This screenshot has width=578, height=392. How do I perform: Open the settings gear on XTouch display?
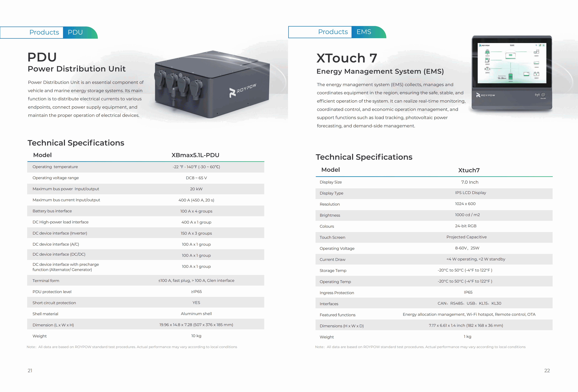[544, 45]
